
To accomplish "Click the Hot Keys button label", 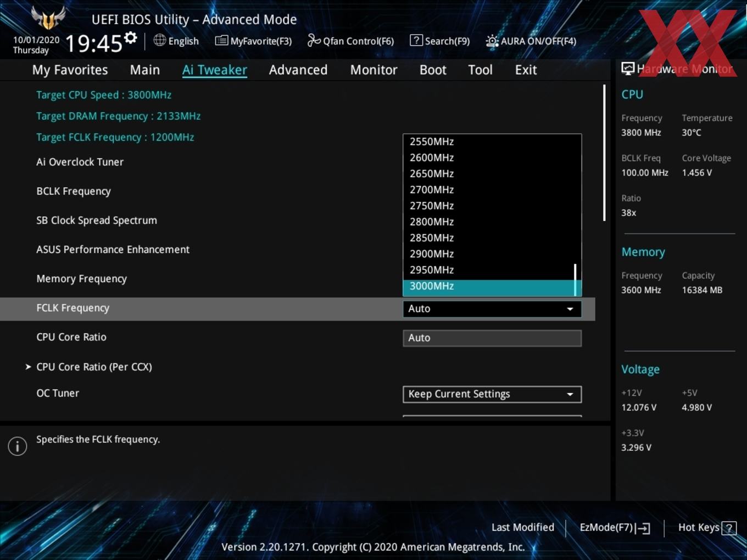I will pyautogui.click(x=699, y=528).
